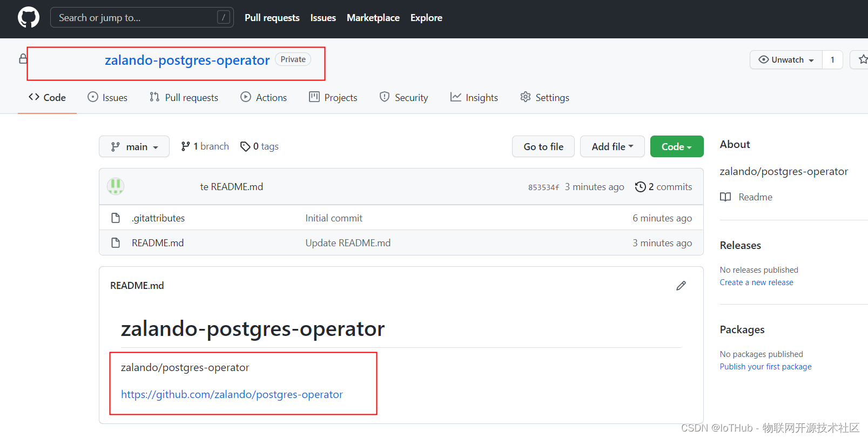The image size is (868, 438).
Task: Open the Unwatch dropdown
Action: point(786,60)
